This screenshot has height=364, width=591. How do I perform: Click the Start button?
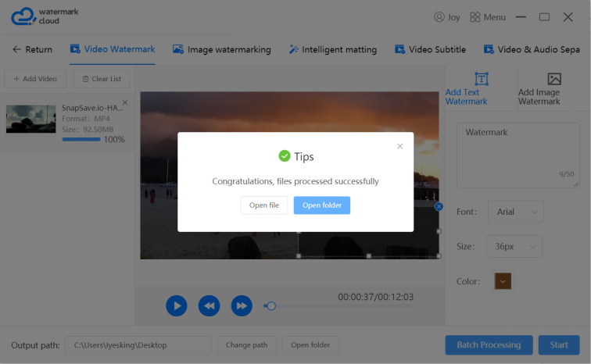[559, 344]
